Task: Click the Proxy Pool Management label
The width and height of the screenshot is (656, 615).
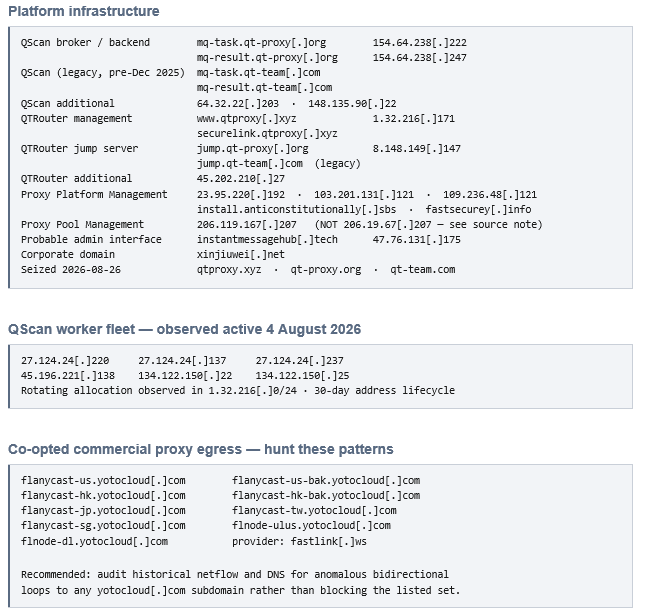Action: pyautogui.click(x=82, y=225)
